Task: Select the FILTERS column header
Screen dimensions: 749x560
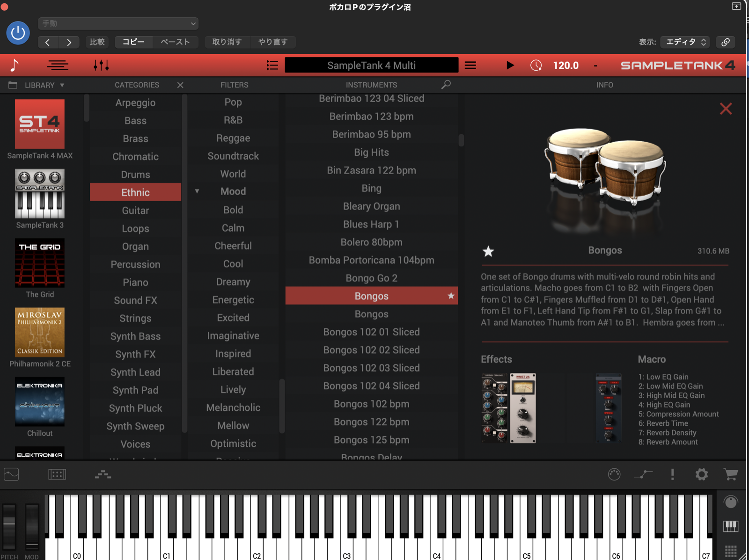Action: tap(235, 85)
